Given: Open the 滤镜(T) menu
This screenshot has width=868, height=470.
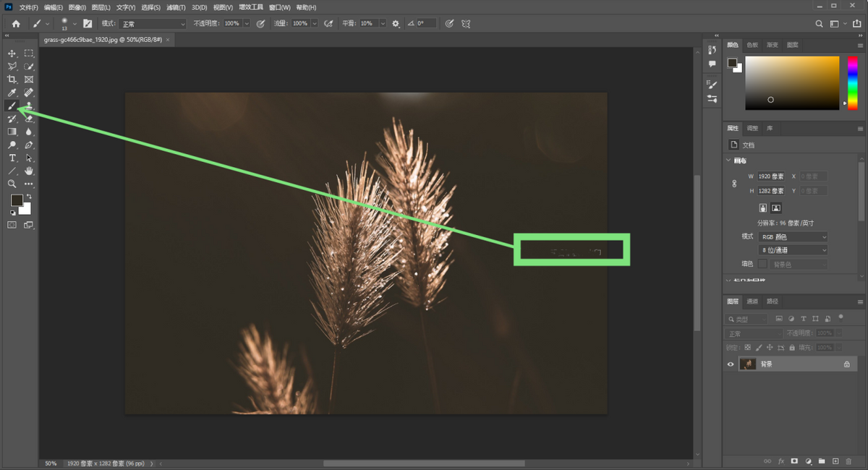Looking at the screenshot, I should pyautogui.click(x=176, y=7).
